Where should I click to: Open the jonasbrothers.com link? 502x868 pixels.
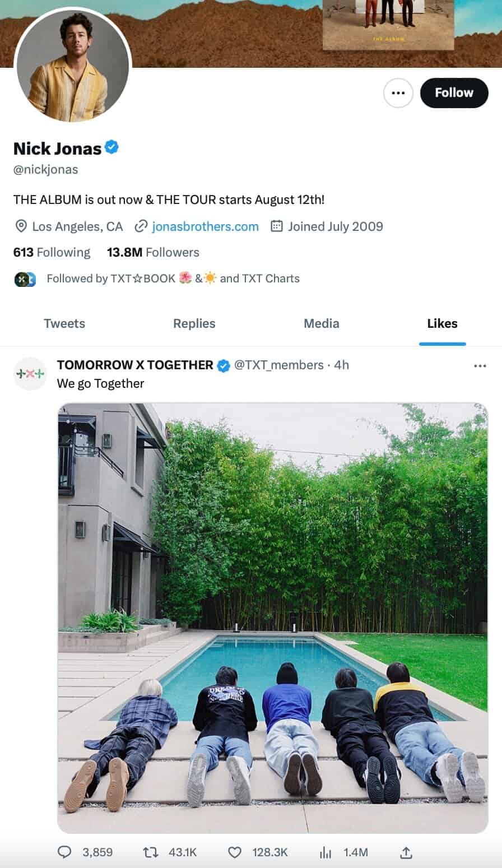pyautogui.click(x=205, y=226)
